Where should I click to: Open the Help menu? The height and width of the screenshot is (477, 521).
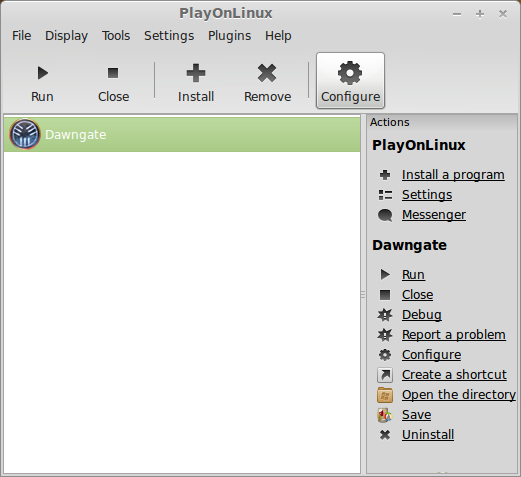click(x=278, y=36)
